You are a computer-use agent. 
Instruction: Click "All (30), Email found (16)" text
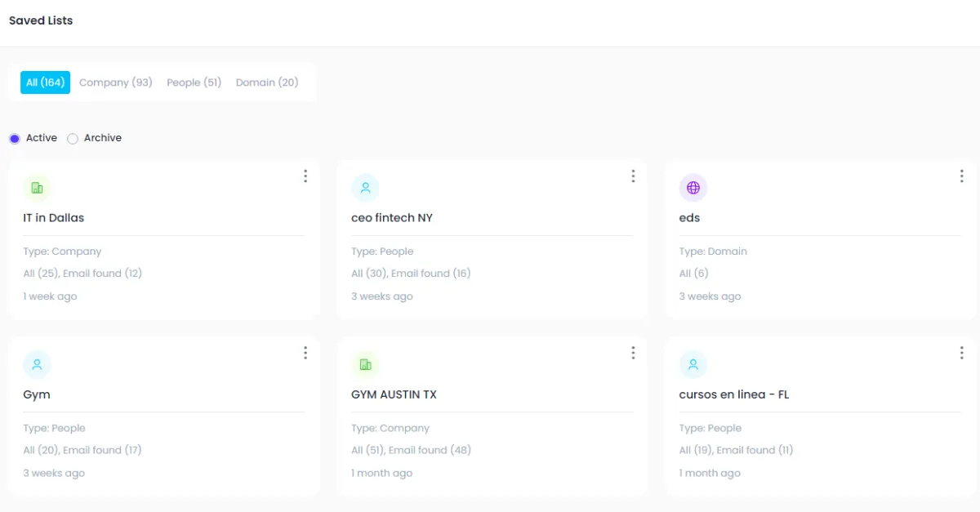pyautogui.click(x=411, y=274)
